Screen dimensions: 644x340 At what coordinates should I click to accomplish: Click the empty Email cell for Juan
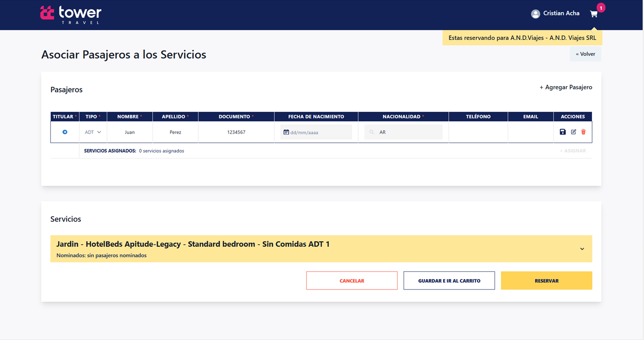[530, 132]
